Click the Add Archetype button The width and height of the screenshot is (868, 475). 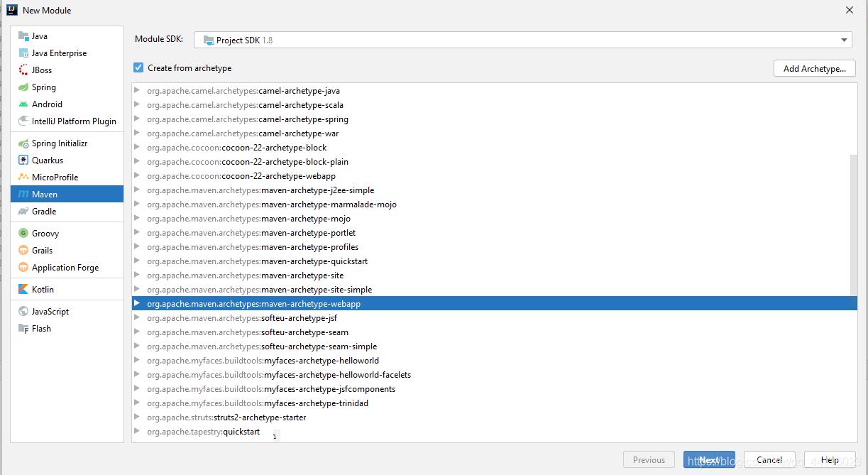(814, 69)
